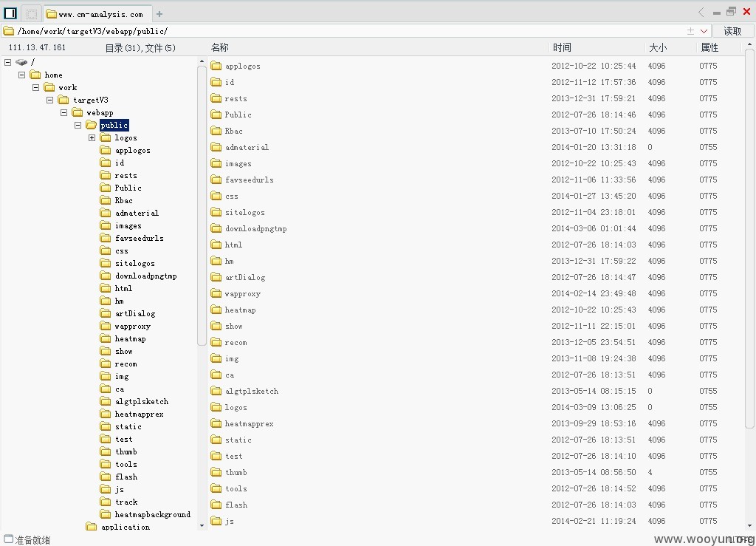Click the rests folder icon in file list

tap(216, 98)
